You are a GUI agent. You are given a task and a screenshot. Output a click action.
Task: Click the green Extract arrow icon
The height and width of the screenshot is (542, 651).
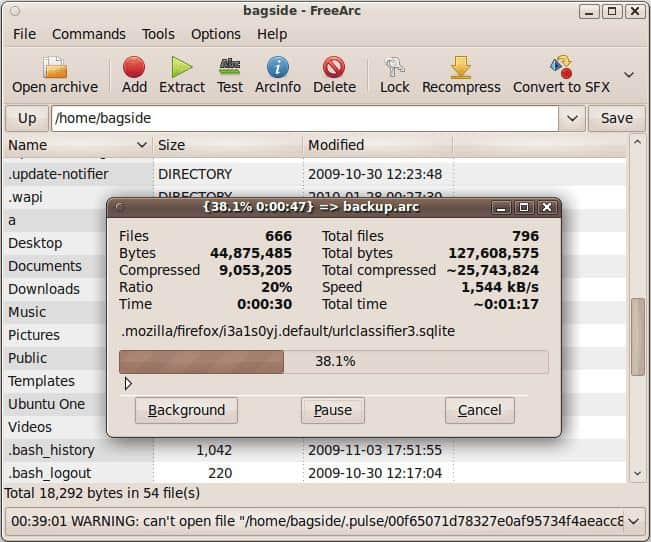(181, 67)
